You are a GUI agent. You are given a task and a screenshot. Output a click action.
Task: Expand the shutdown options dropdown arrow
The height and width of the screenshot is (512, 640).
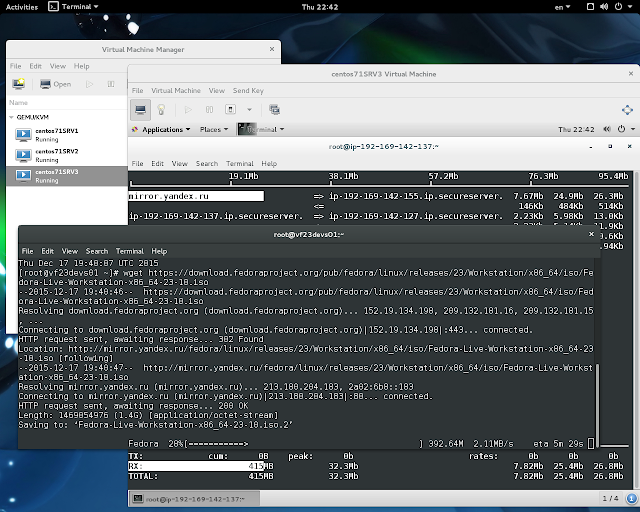click(249, 109)
